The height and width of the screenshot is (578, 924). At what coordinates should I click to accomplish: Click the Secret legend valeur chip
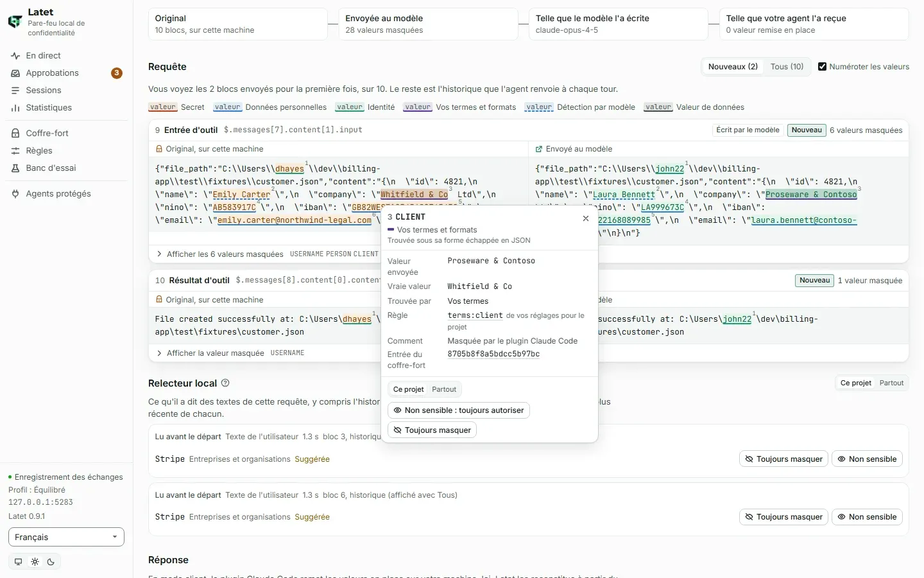[x=163, y=107]
